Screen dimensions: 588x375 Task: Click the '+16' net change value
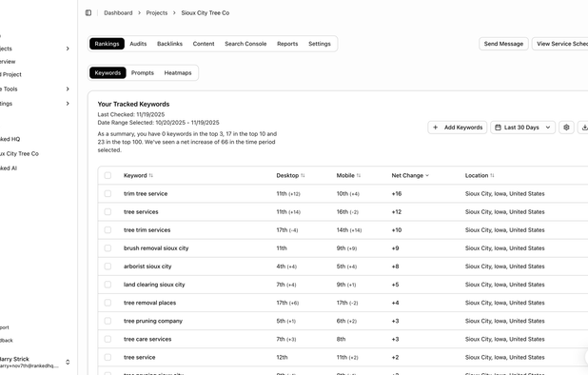[397, 193]
